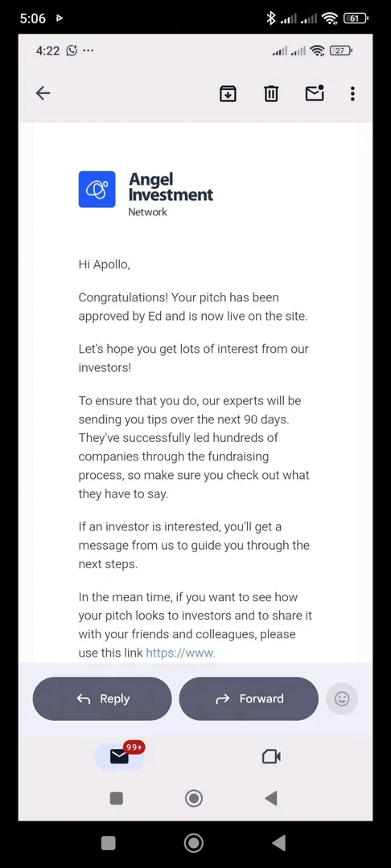This screenshot has height=868, width=391.
Task: Tap the inner home circle button
Action: click(194, 798)
